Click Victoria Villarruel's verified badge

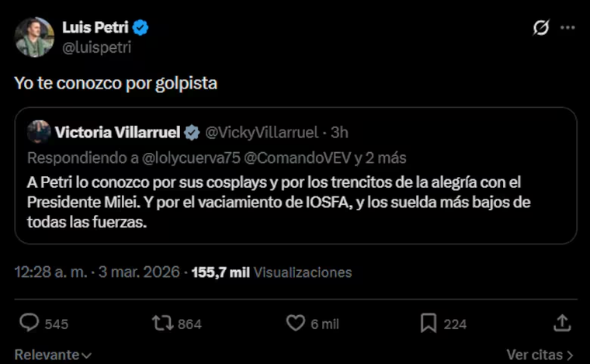pyautogui.click(x=191, y=133)
